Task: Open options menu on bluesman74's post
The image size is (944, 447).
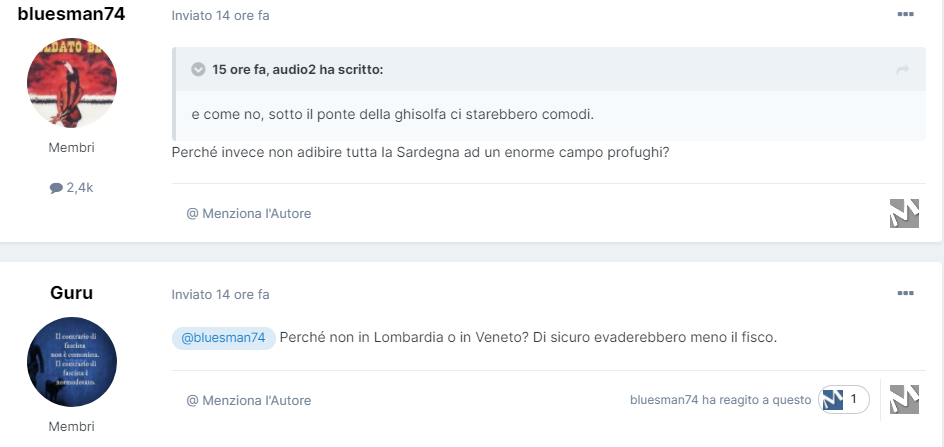Action: [905, 14]
